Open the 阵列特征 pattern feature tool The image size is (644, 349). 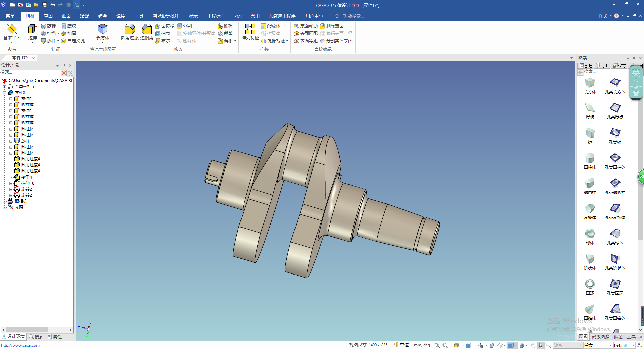(250, 32)
